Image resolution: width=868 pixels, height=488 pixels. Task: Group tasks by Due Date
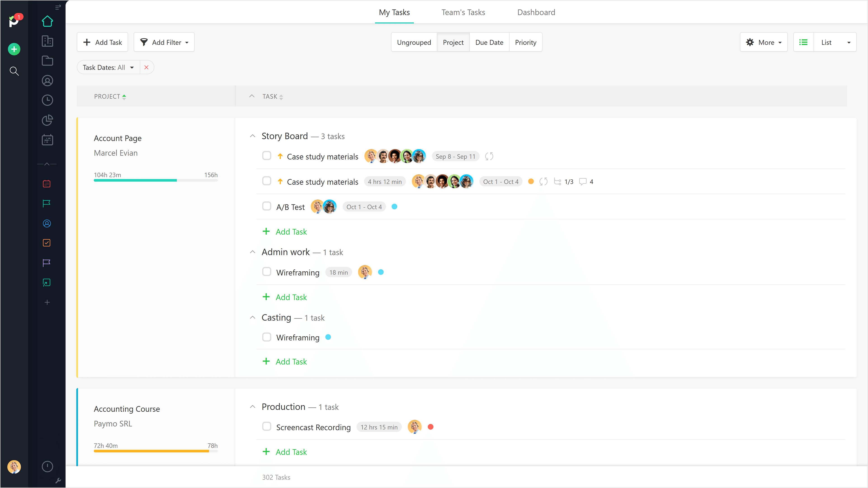(489, 42)
